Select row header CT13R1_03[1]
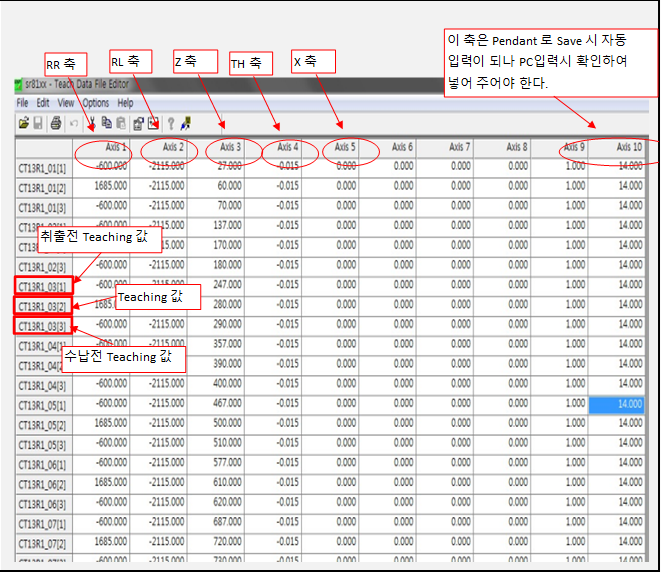 pos(44,287)
